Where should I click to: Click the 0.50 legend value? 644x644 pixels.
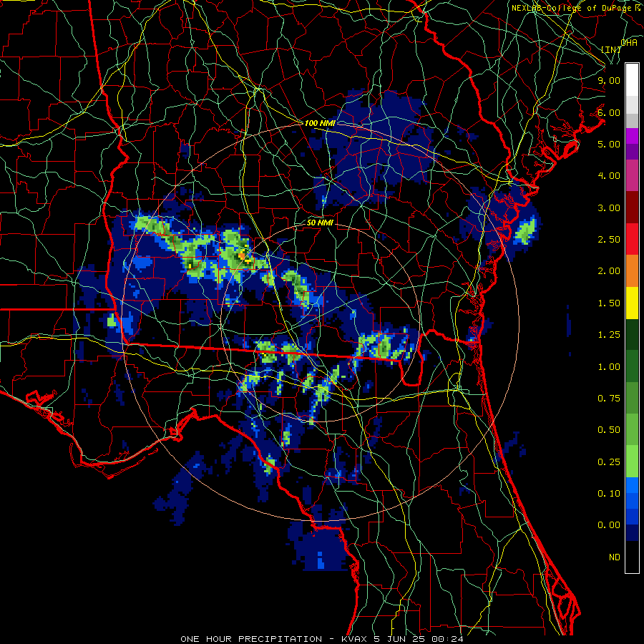click(x=609, y=430)
